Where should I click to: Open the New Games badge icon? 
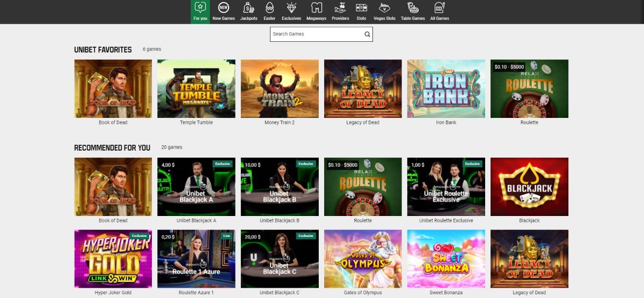(224, 8)
